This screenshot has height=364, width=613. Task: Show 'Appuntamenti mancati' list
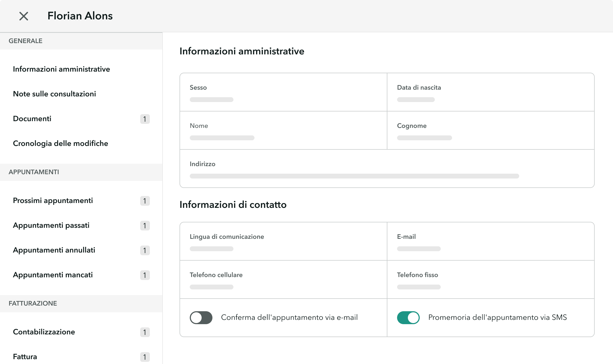point(53,275)
